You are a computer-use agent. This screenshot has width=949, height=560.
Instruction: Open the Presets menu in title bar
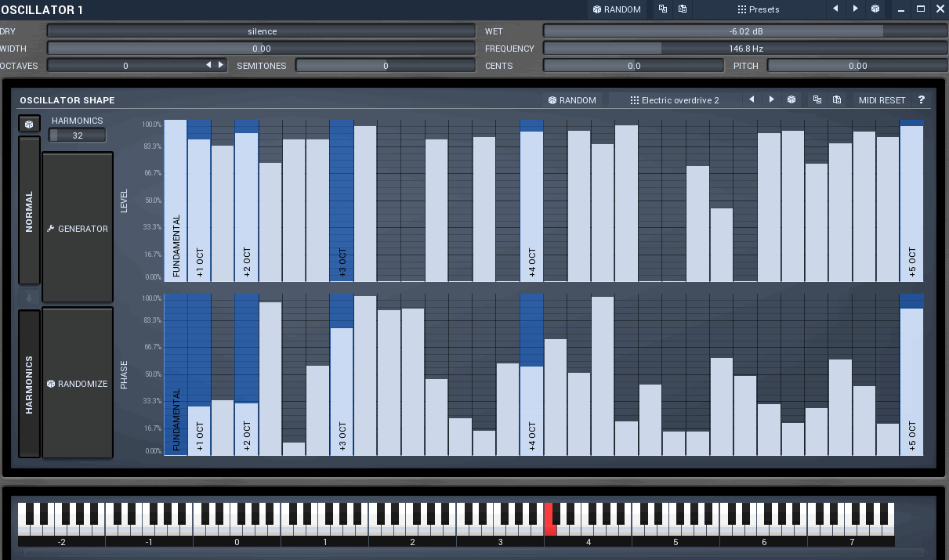[758, 9]
